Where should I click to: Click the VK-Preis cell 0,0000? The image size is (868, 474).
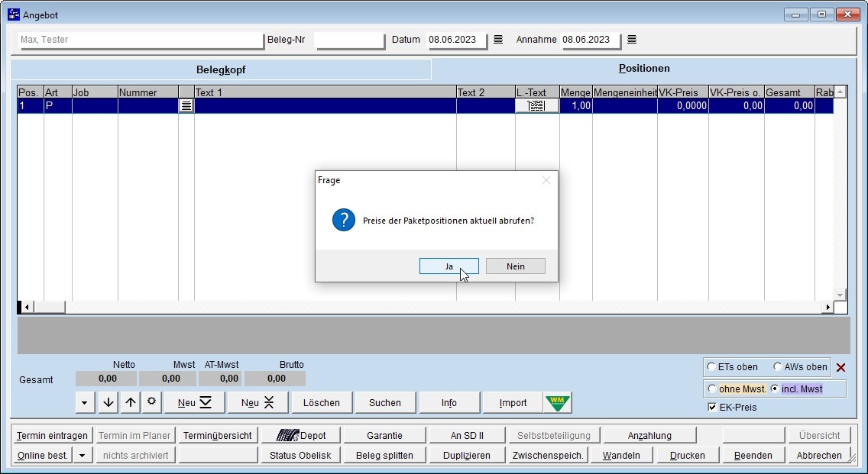tap(682, 105)
